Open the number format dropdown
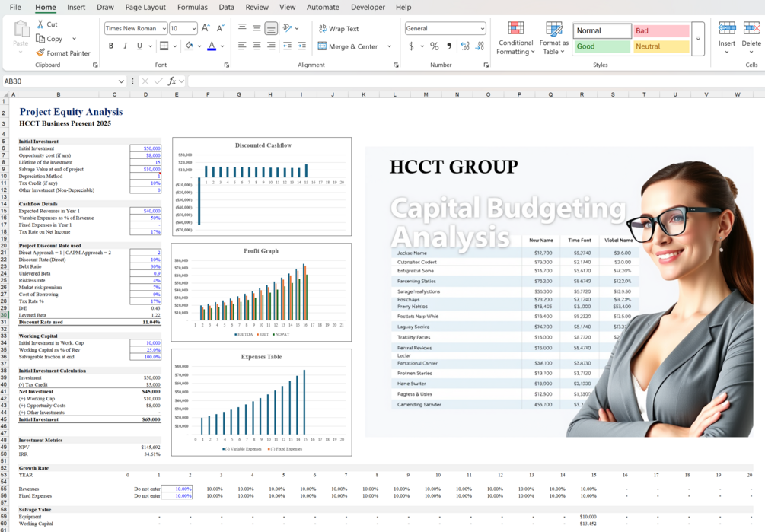The width and height of the screenshot is (765, 532). (x=482, y=29)
